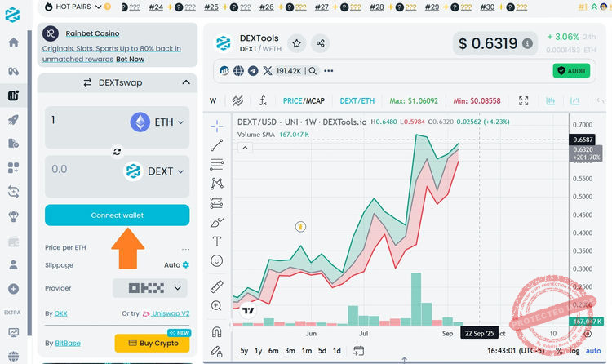This screenshot has width=612, height=364.
Task: Click Bet Now in Rainbet ad
Action: click(131, 59)
